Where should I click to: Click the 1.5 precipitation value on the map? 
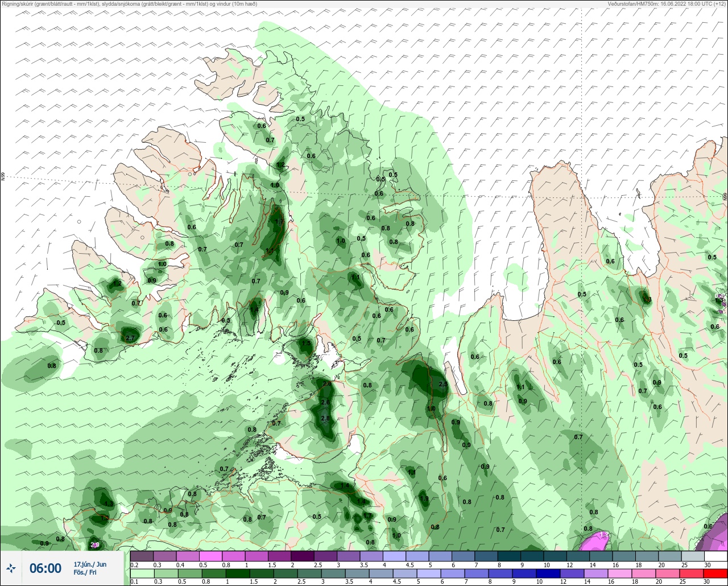click(306, 344)
